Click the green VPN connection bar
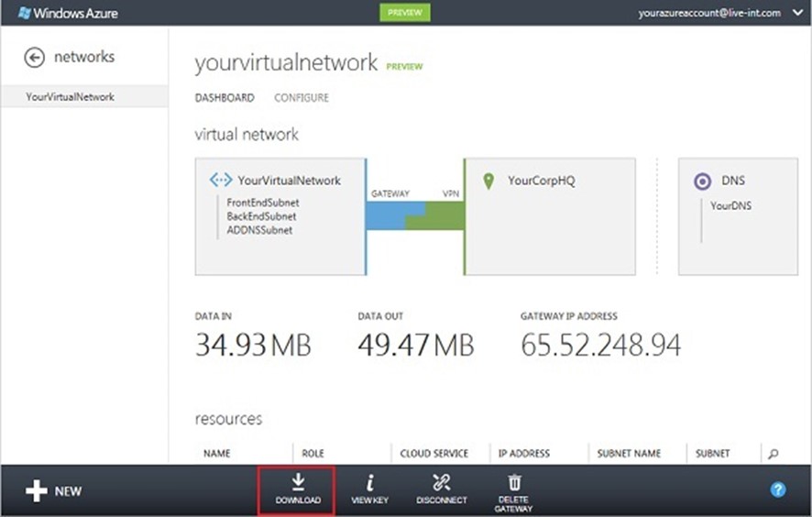812x517 pixels. (x=439, y=215)
